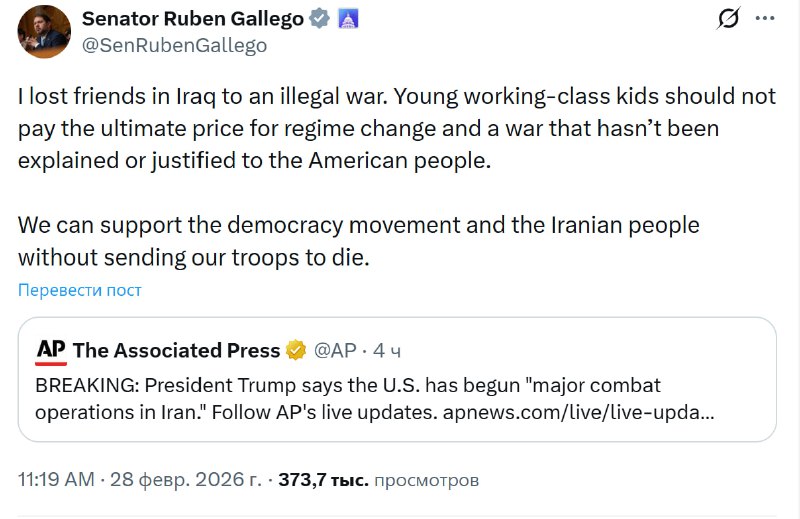Open The Associated Press account name

click(176, 350)
